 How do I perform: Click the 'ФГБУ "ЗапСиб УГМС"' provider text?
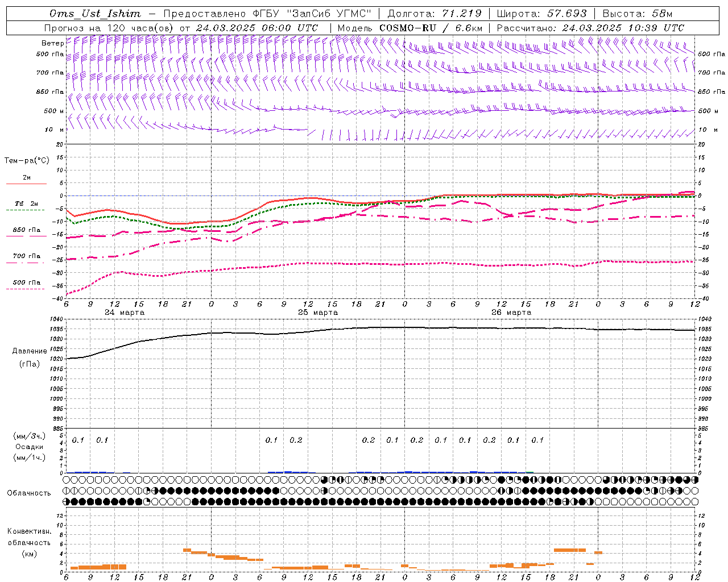312,14
